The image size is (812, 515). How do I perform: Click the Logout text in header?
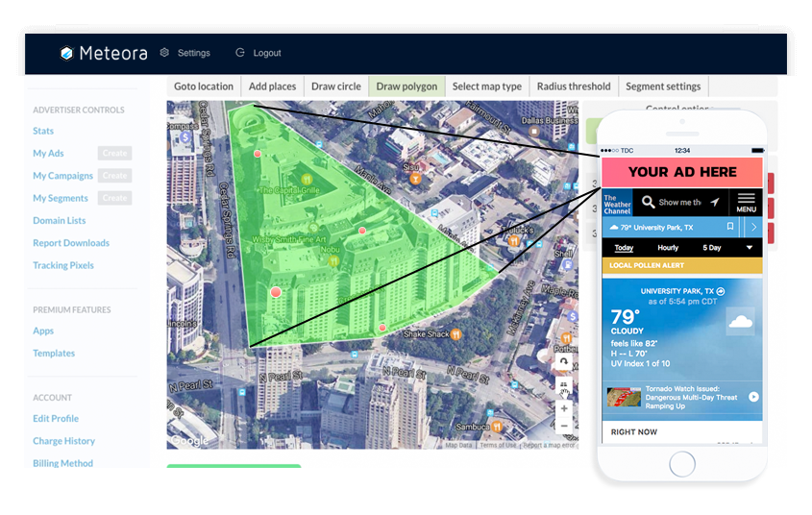coord(267,53)
